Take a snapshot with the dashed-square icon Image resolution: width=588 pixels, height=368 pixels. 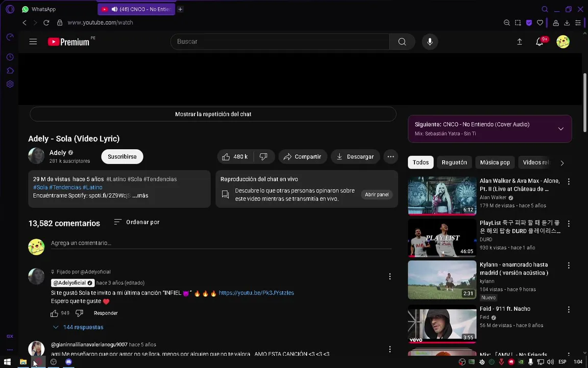[x=518, y=22]
